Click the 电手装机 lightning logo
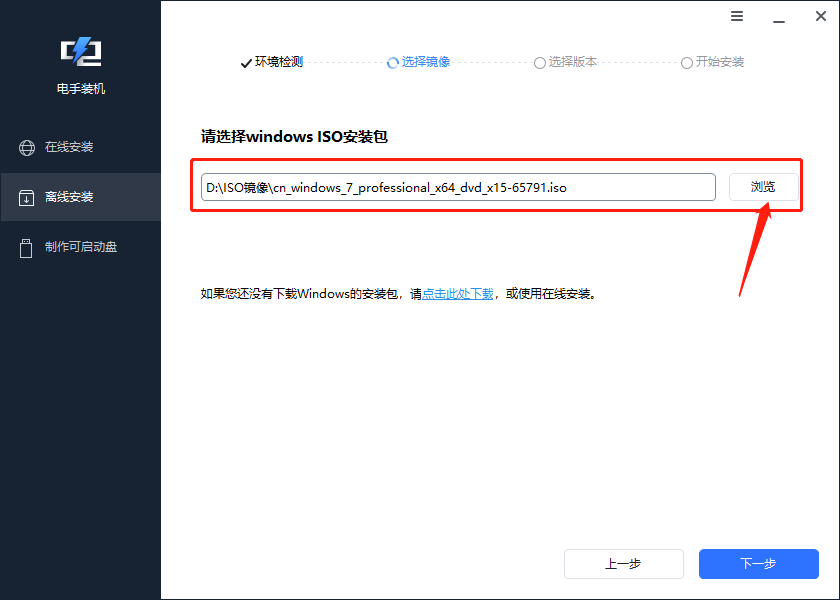840x600 pixels. (x=80, y=51)
